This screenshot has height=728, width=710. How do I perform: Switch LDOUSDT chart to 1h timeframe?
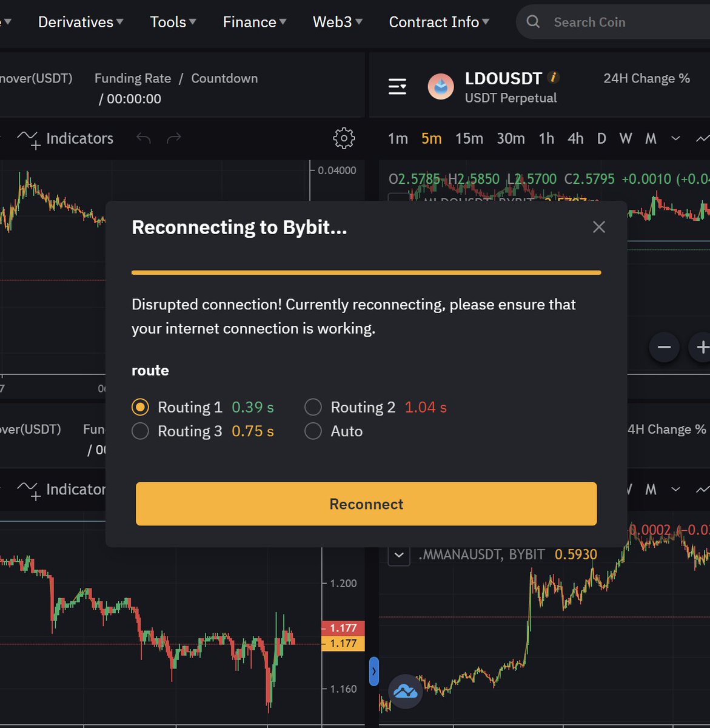546,138
